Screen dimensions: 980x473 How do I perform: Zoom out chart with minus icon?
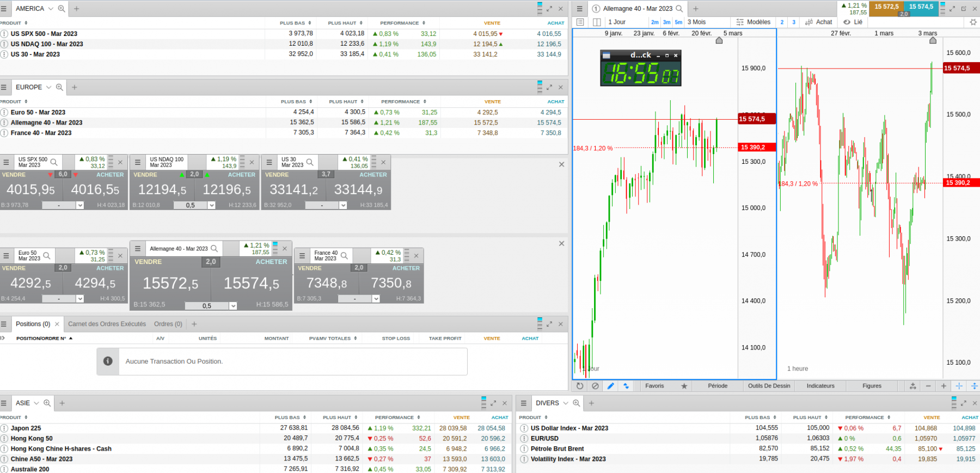pos(928,386)
